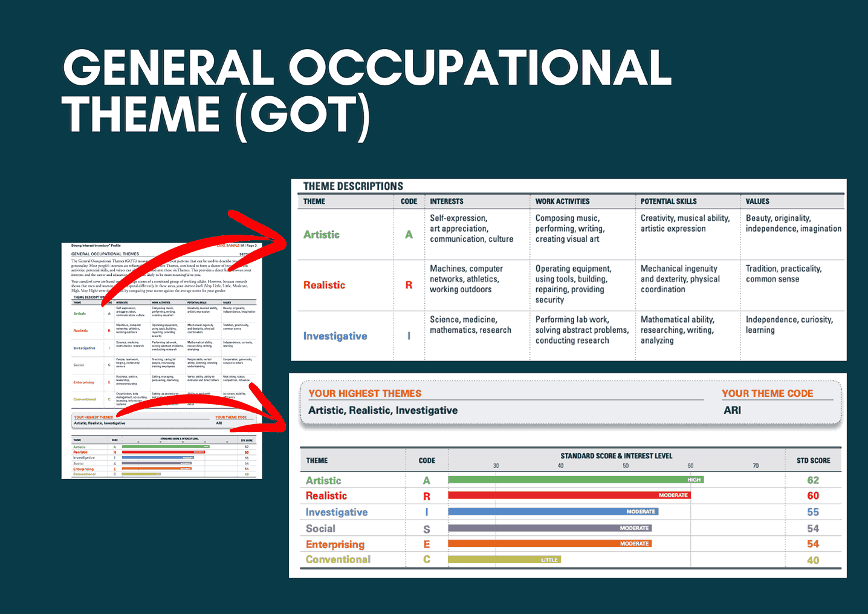Screen dimensions: 868x614
Task: Open the small Strong Interest Inventory profile page thumbnail
Action: click(162, 361)
